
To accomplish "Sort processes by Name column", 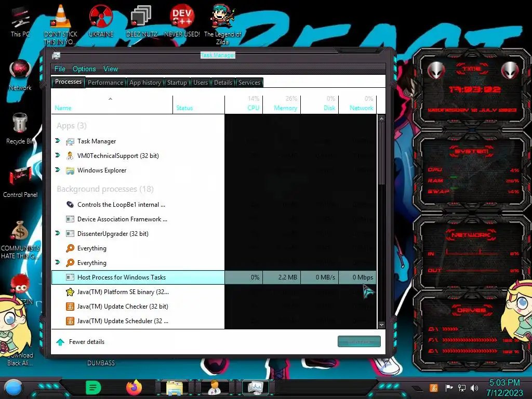I will 112,104.
